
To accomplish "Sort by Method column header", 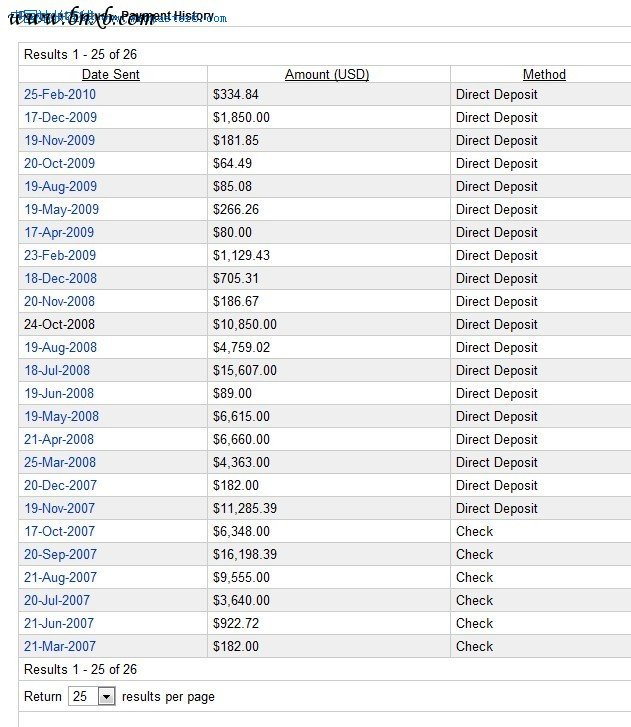I will click(x=544, y=74).
